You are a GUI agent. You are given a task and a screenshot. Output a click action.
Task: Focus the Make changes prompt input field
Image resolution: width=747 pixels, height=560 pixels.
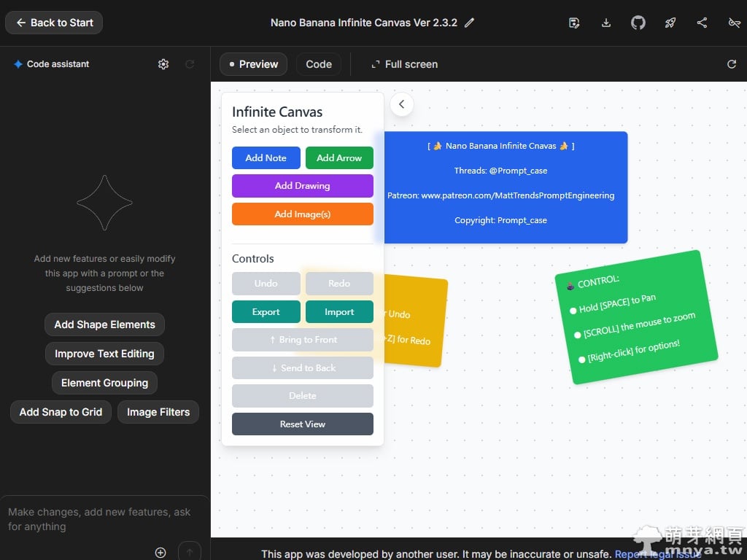[102, 519]
